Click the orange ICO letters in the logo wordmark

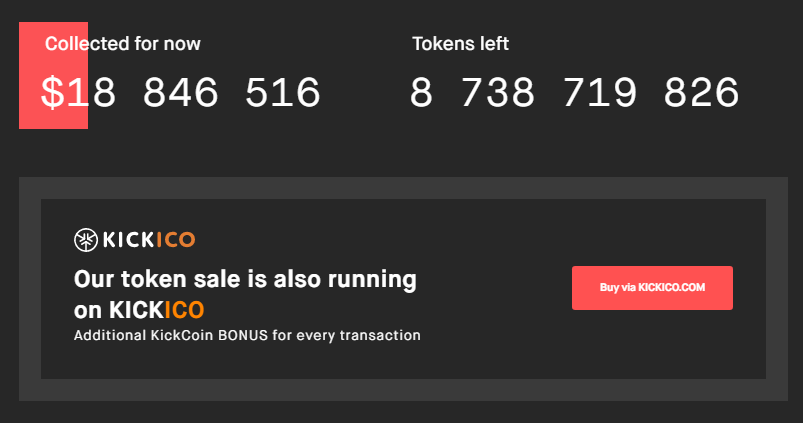tap(176, 240)
